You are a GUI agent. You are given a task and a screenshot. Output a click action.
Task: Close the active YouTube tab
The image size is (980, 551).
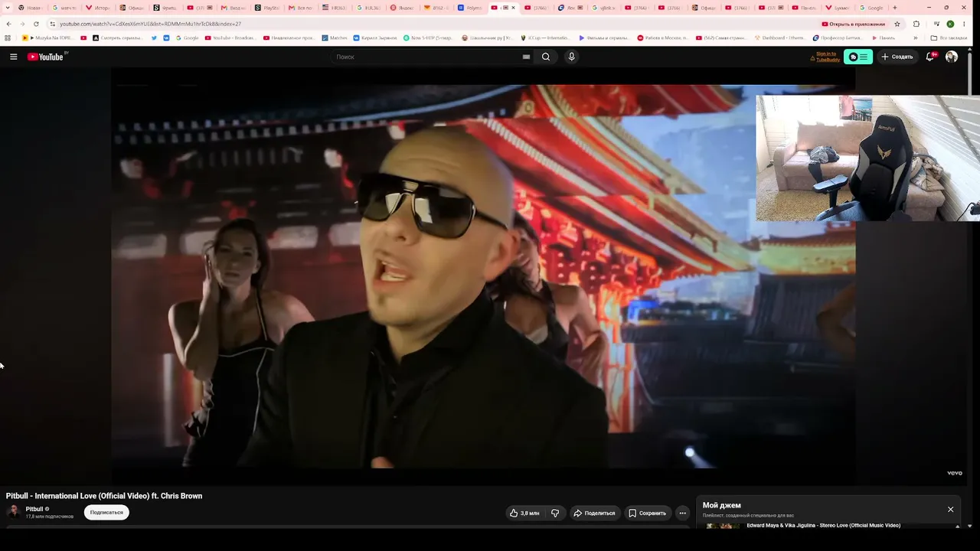point(513,8)
